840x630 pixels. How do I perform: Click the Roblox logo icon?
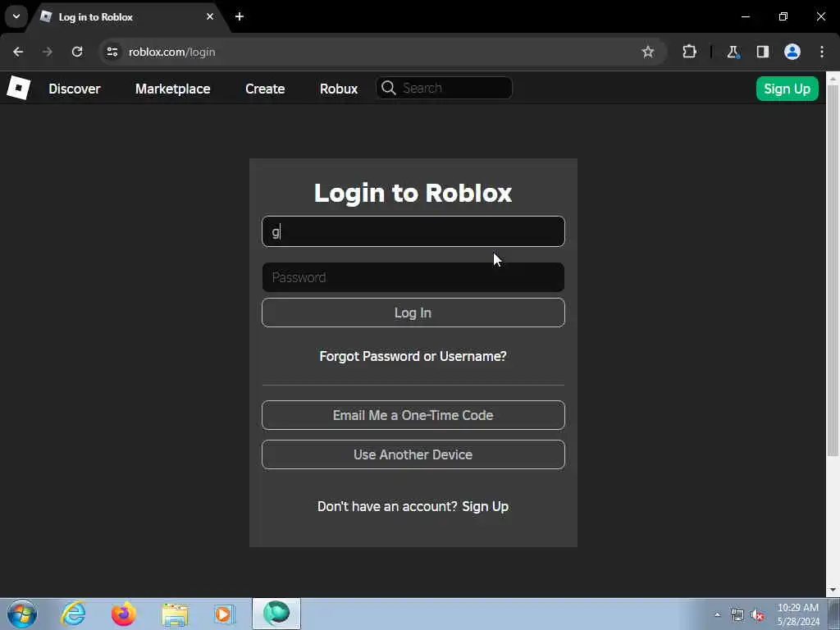[x=18, y=88]
